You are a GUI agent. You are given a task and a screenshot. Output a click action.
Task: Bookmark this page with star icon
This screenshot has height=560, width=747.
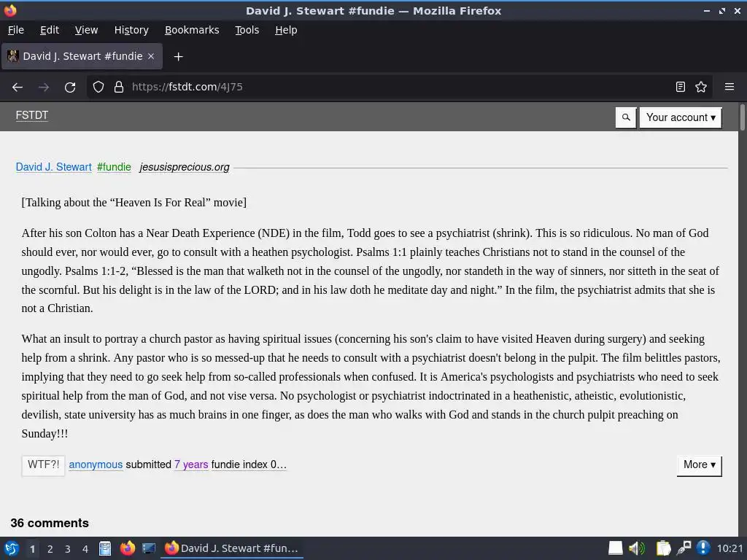click(701, 87)
